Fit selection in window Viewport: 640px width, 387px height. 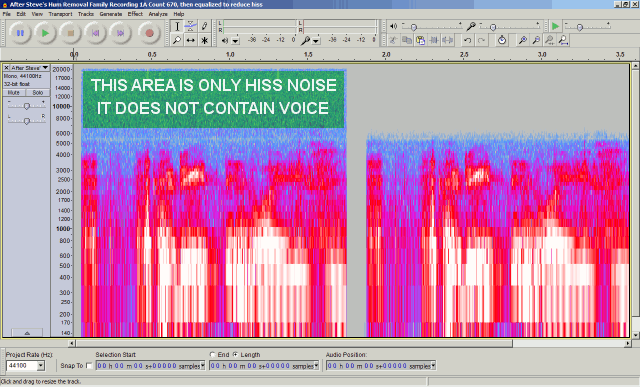550,40
